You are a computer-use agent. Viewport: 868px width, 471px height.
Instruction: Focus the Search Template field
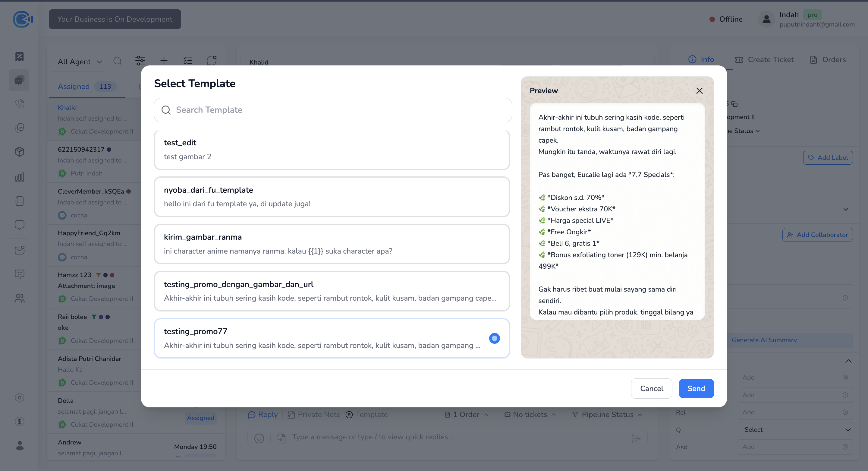coord(332,110)
